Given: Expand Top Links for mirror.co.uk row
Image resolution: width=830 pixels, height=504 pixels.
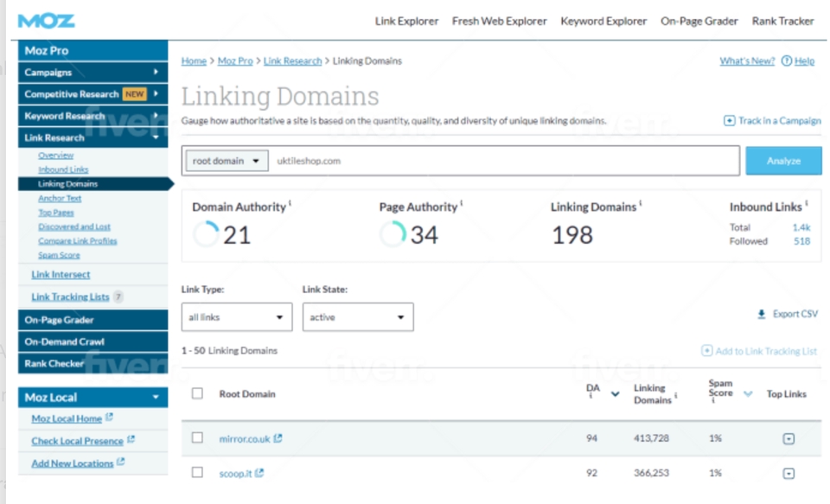Looking at the screenshot, I should click(x=788, y=439).
